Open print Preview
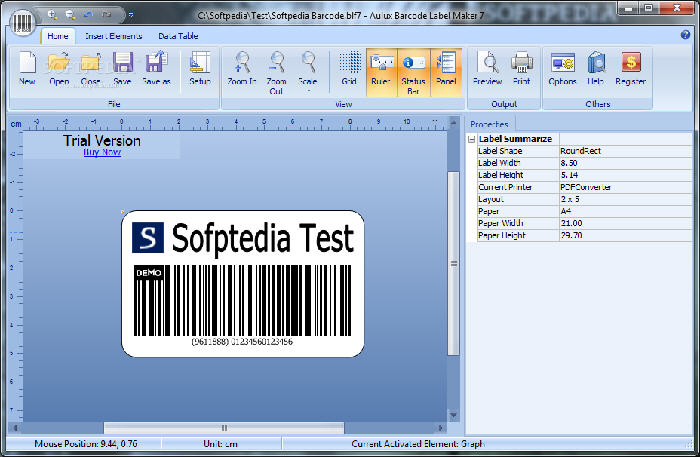 click(488, 68)
